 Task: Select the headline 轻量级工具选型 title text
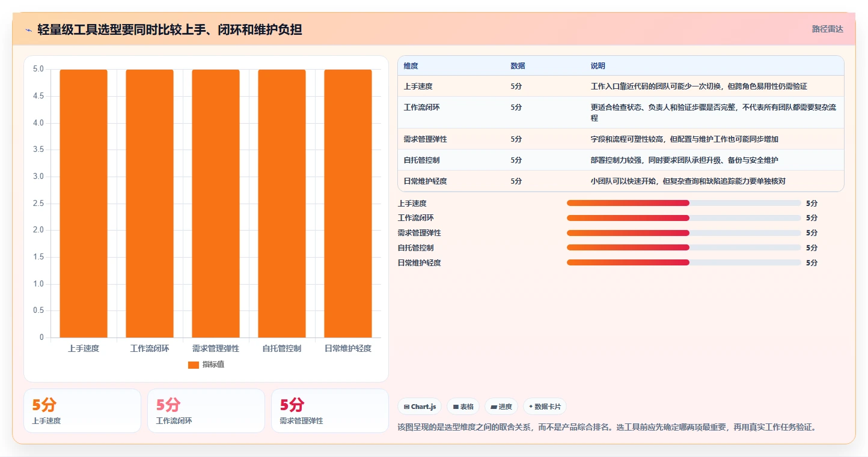coord(170,29)
